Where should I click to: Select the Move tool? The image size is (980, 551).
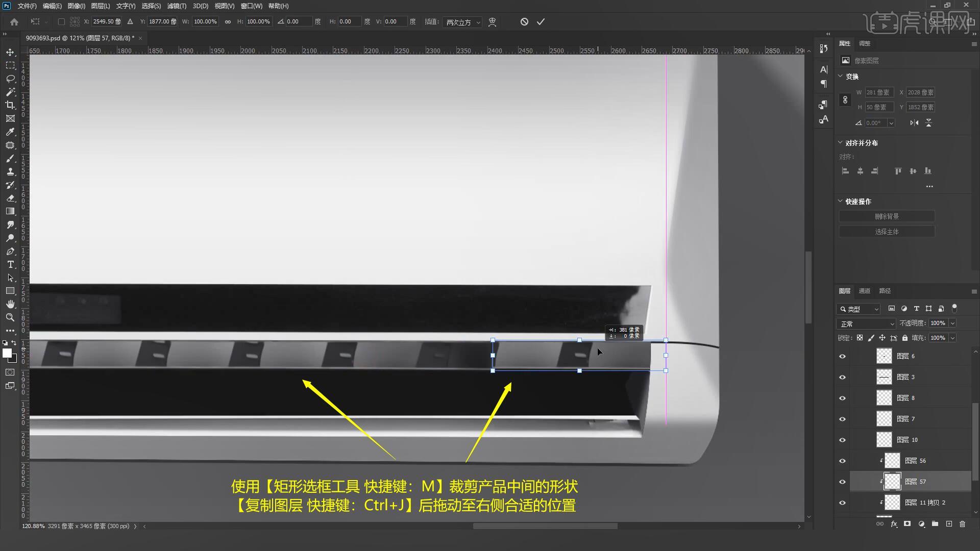pos(10,52)
